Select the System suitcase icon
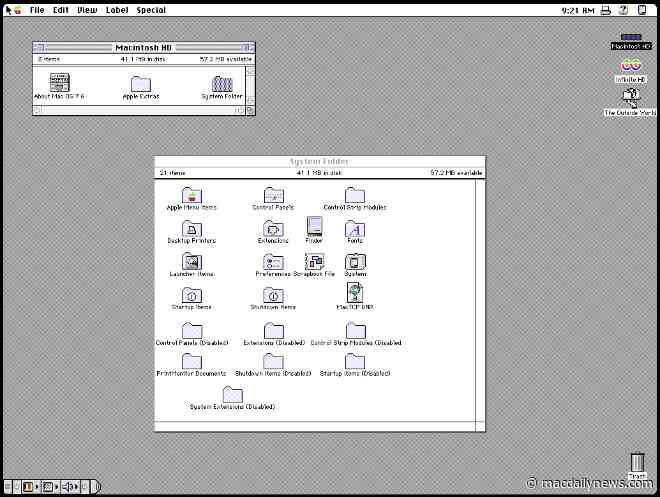Viewport: 660px width, 497px height. pos(355,262)
